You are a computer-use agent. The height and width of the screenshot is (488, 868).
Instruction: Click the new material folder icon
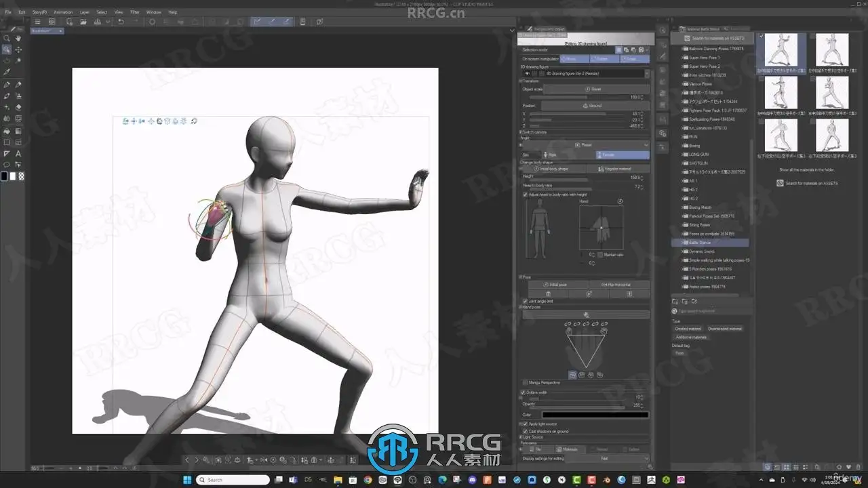tap(675, 301)
